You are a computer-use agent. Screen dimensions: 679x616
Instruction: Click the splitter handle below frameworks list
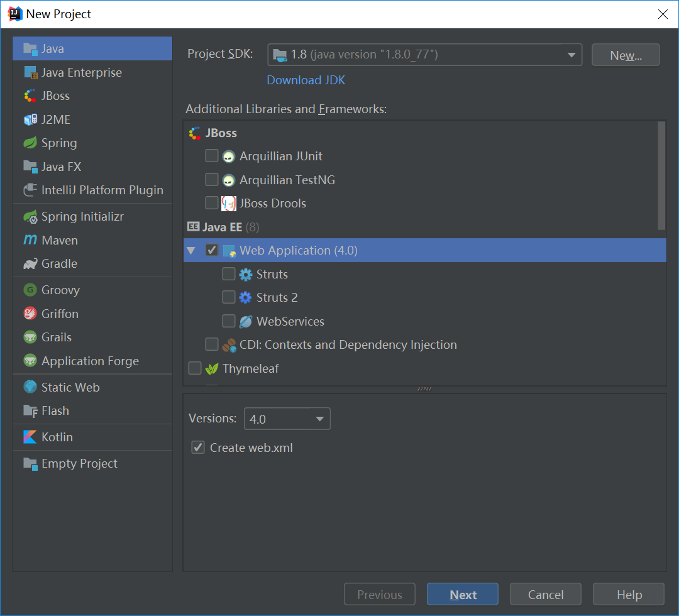click(424, 388)
